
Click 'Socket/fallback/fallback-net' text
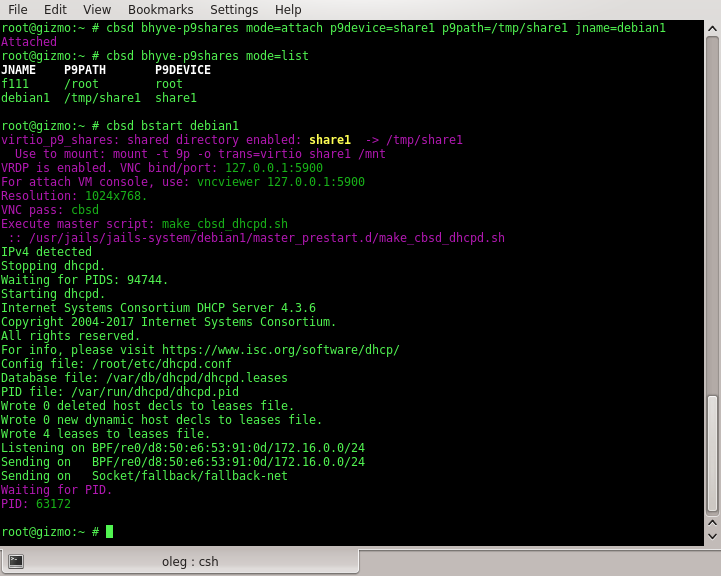(190, 476)
